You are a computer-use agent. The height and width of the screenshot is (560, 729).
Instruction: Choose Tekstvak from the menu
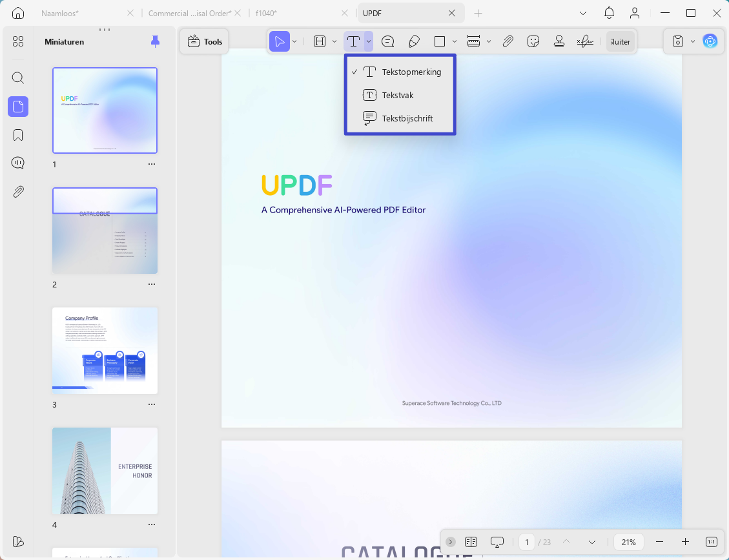point(400,95)
